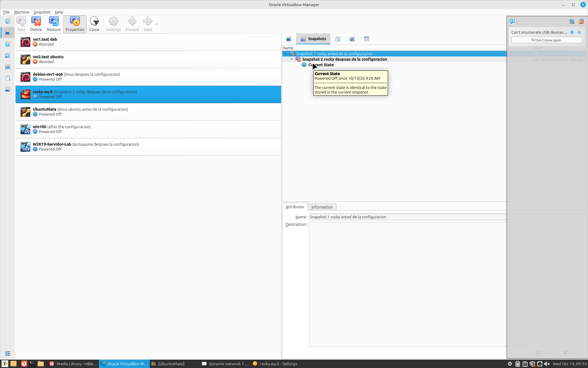Collapse the Snapshot 1 rocky tree node
The image size is (588, 368).
point(285,54)
